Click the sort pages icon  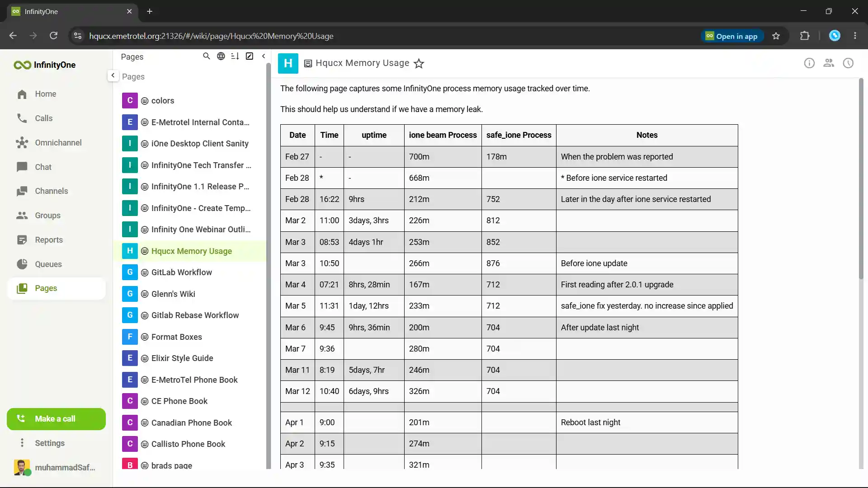click(x=235, y=56)
